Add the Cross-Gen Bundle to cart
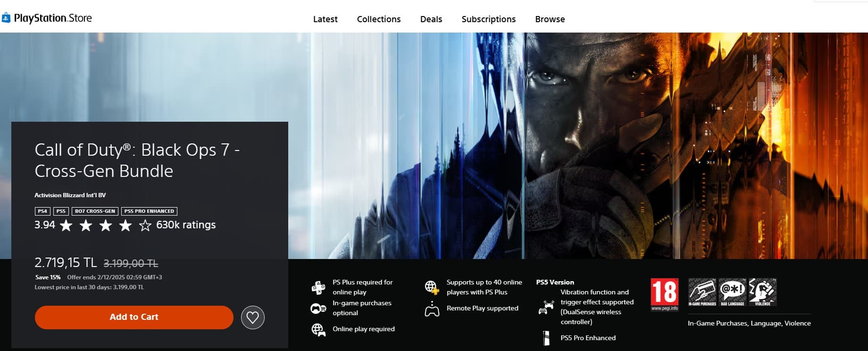The height and width of the screenshot is (351, 868). (134, 318)
